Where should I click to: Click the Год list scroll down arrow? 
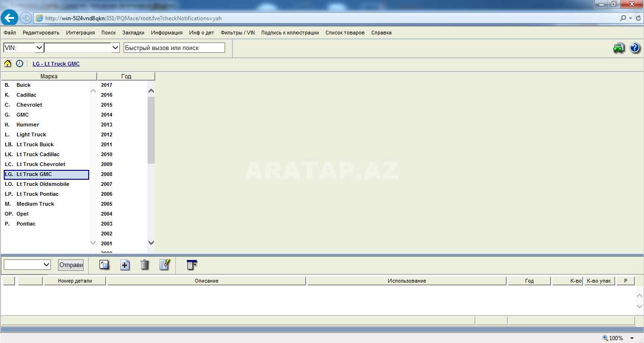click(151, 243)
